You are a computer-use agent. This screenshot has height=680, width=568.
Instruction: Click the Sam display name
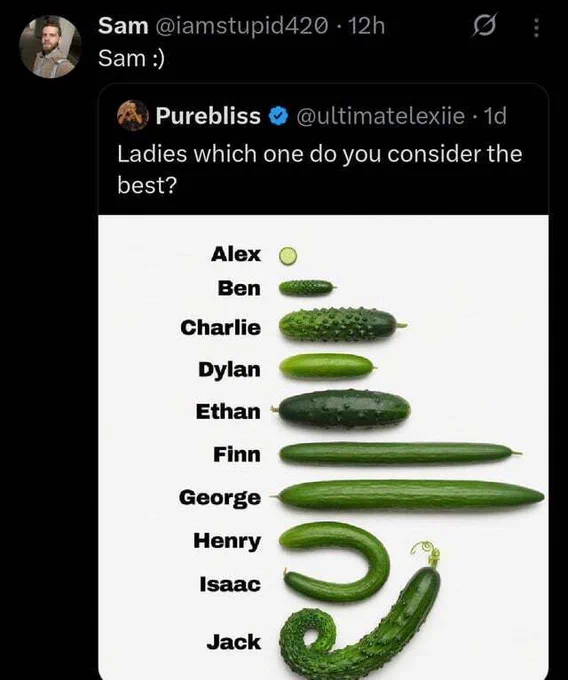coord(123,26)
